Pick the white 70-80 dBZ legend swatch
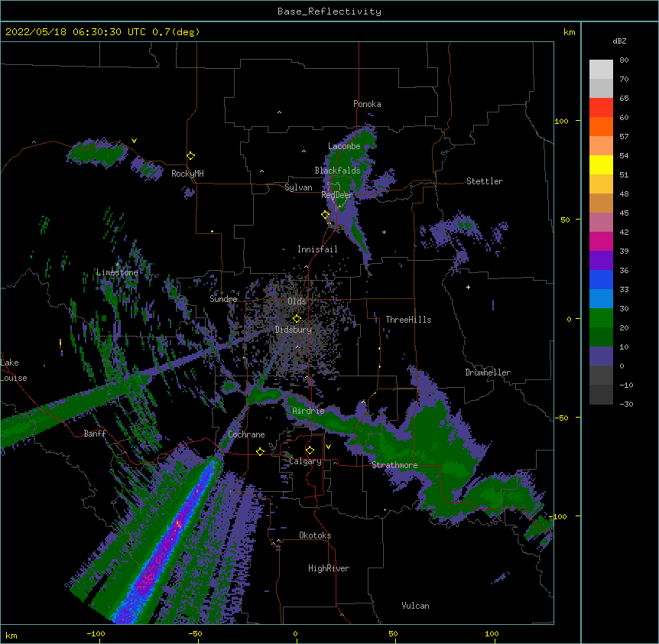This screenshot has width=659, height=644. pos(601,70)
